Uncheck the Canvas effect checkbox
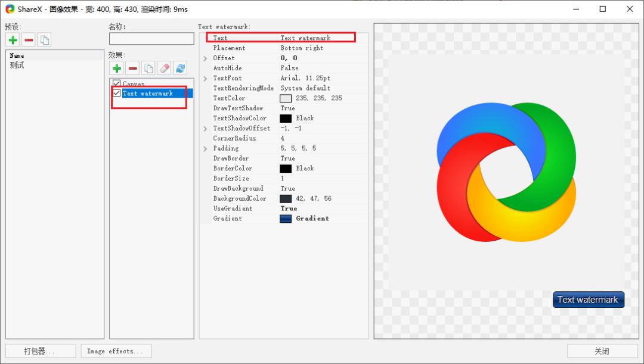This screenshot has width=644, height=364. click(117, 84)
